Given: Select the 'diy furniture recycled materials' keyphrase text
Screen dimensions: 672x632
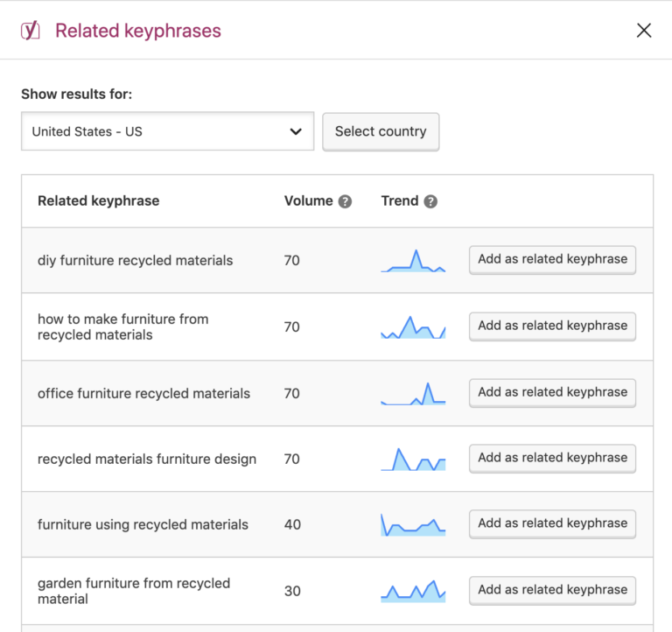Looking at the screenshot, I should pyautogui.click(x=135, y=260).
